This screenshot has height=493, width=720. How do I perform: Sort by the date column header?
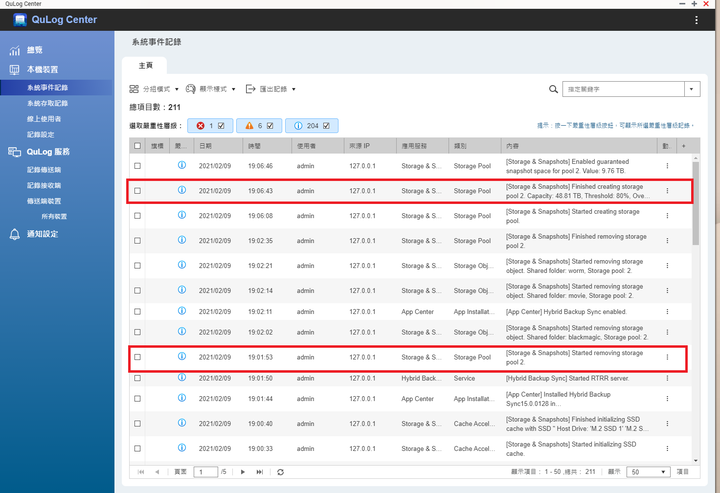click(218, 146)
